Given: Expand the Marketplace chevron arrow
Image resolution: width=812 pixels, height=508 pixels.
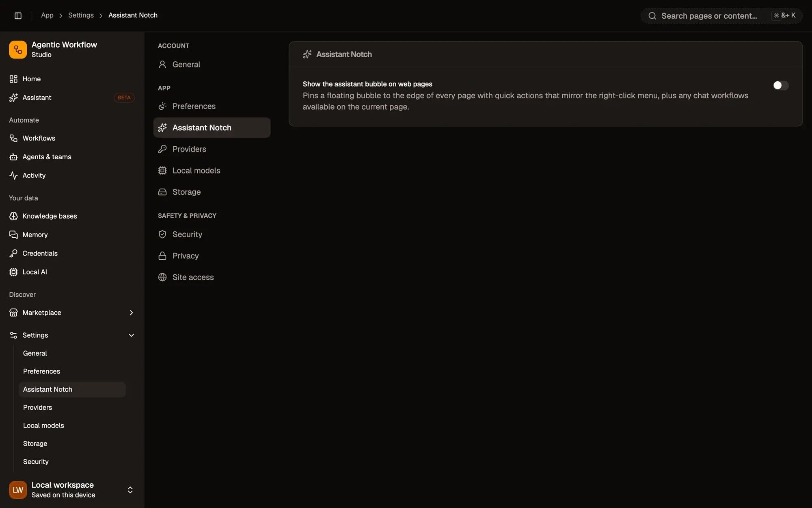Looking at the screenshot, I should pos(131,313).
